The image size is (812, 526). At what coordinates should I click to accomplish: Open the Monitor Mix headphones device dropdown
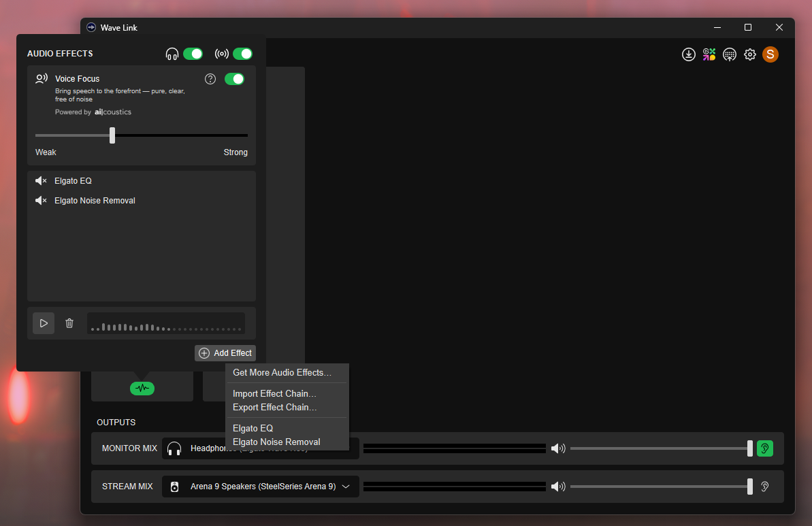click(x=261, y=448)
